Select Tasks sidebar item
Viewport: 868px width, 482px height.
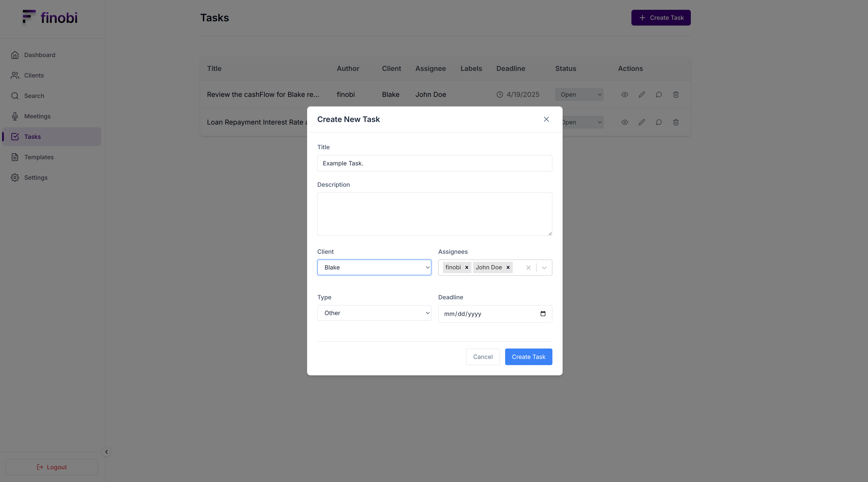52,137
